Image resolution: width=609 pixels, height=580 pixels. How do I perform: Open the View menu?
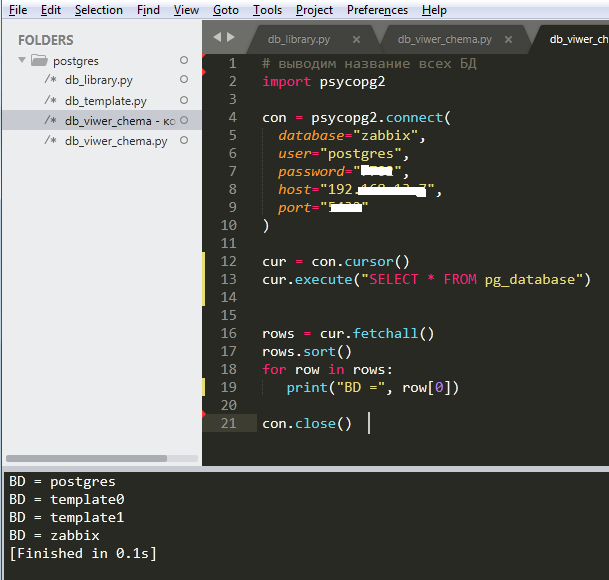coord(186,10)
